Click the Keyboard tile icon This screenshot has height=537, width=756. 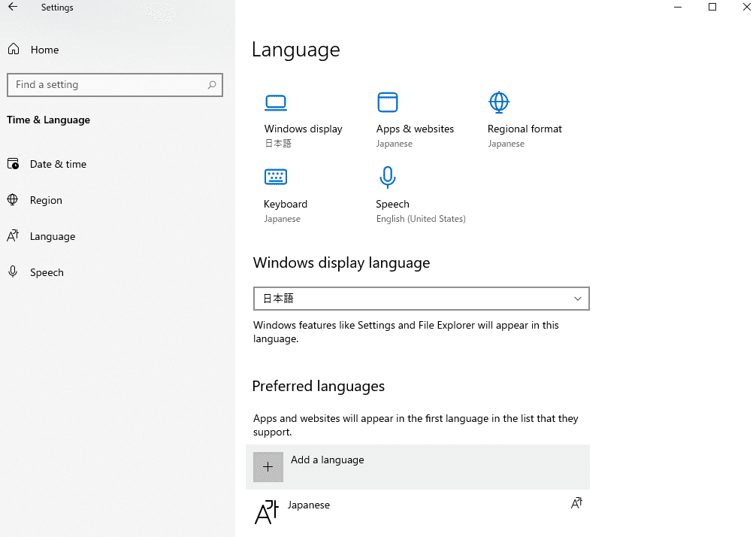(276, 177)
